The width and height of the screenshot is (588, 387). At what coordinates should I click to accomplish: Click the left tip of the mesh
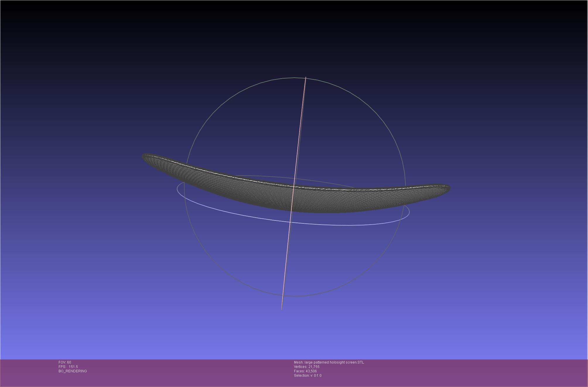[x=144, y=157]
